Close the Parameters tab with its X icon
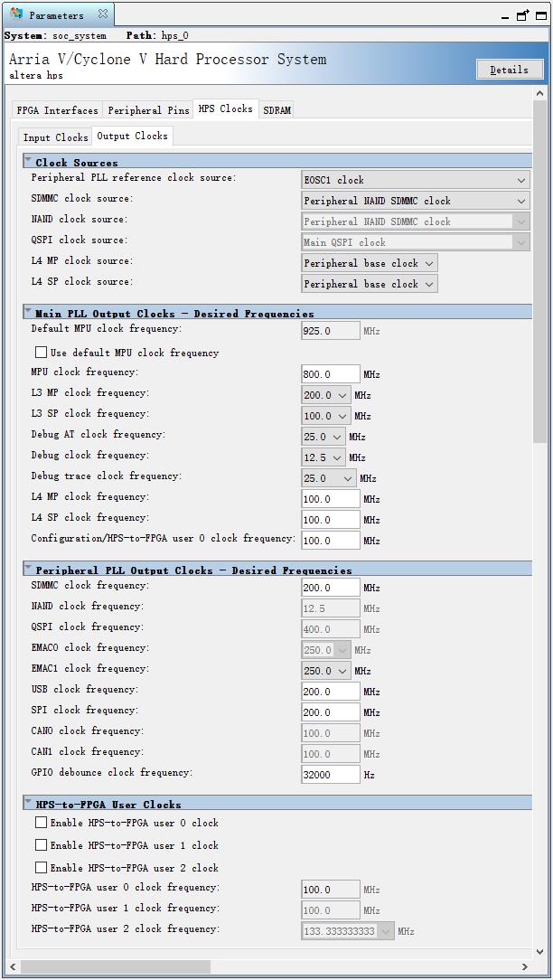553x980 pixels. (x=103, y=14)
